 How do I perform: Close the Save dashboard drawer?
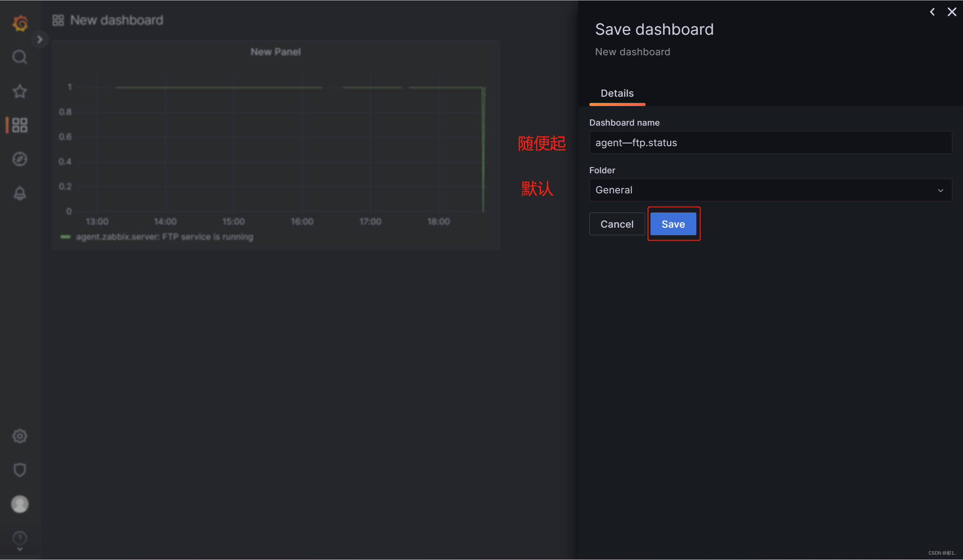pyautogui.click(x=952, y=12)
